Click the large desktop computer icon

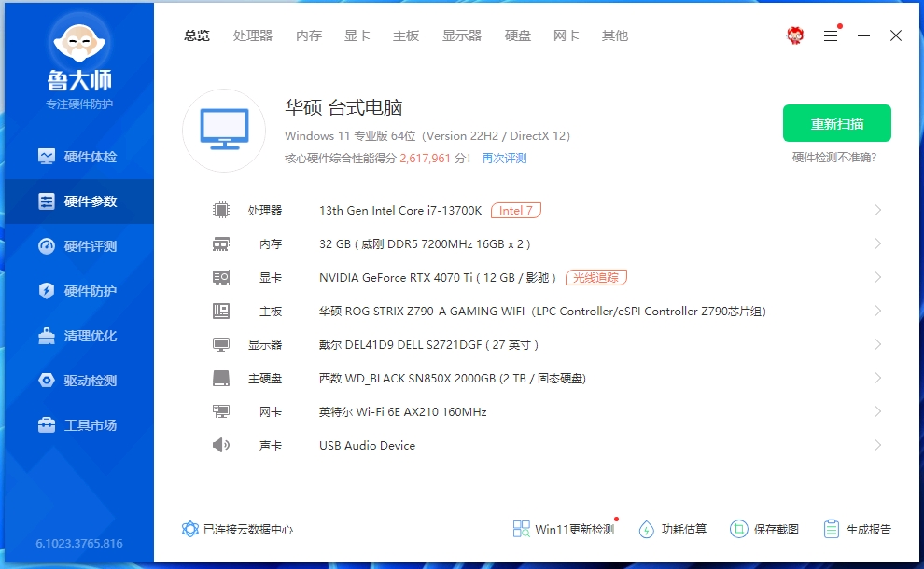[224, 131]
